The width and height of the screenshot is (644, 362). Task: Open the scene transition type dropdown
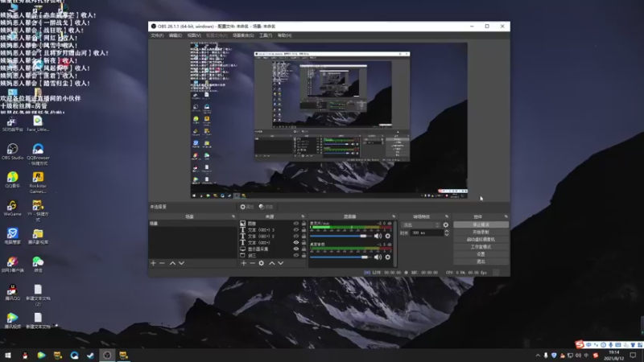[x=420, y=225]
